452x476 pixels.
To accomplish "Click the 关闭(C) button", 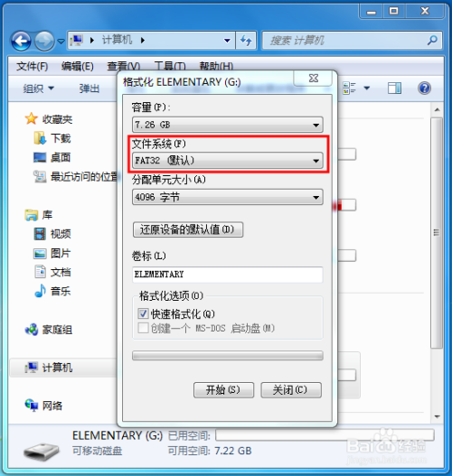I will (291, 390).
